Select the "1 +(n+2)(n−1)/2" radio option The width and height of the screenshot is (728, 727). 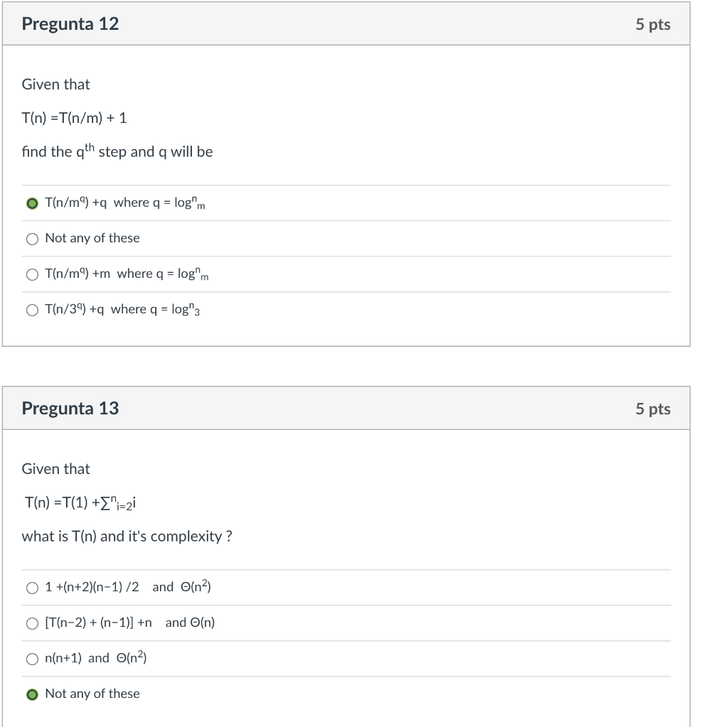point(32,588)
